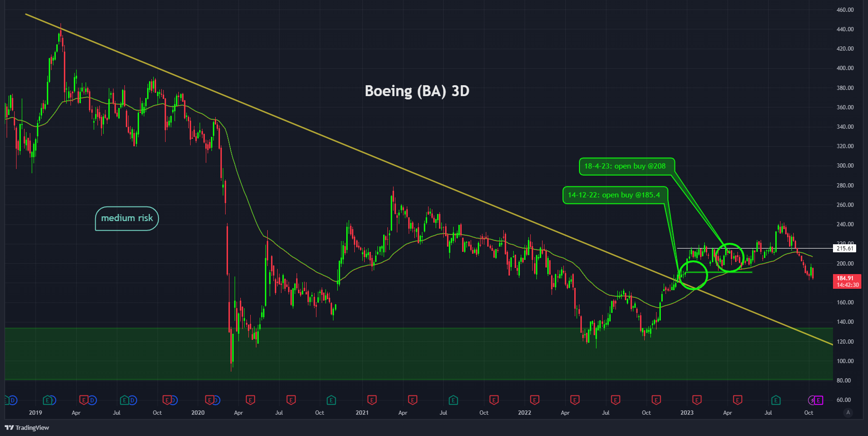Click the red earnings marker near Apr 2019

pyautogui.click(x=84, y=400)
